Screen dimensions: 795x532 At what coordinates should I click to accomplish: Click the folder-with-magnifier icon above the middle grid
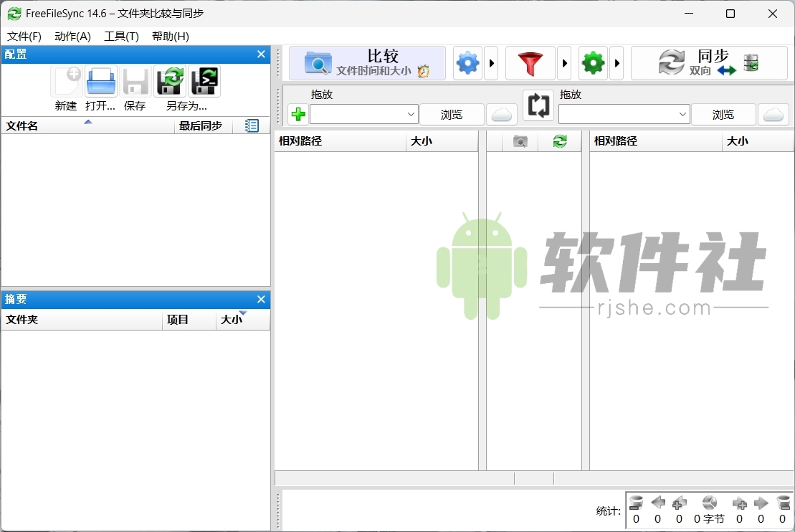[x=519, y=141]
